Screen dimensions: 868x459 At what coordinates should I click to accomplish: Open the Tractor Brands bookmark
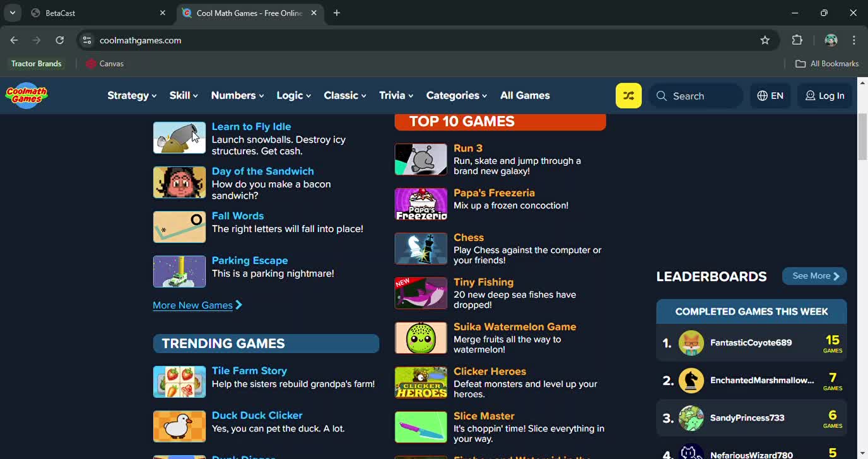tap(36, 64)
